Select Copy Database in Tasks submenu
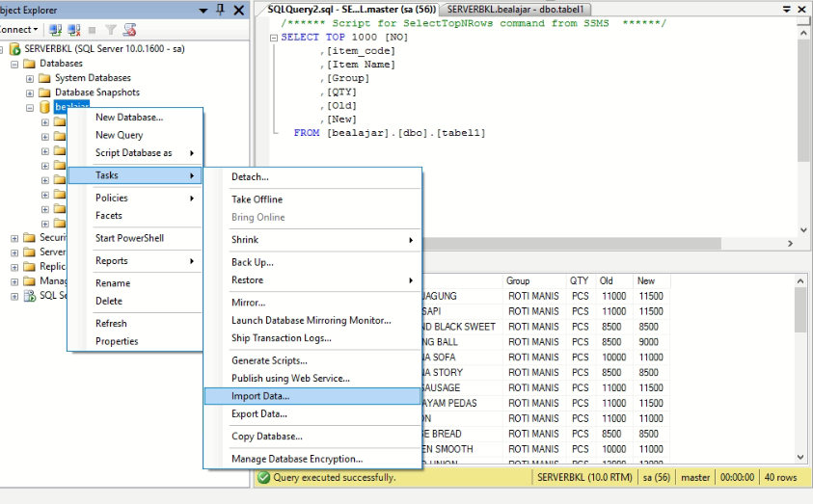The width and height of the screenshot is (813, 504). click(x=312, y=437)
